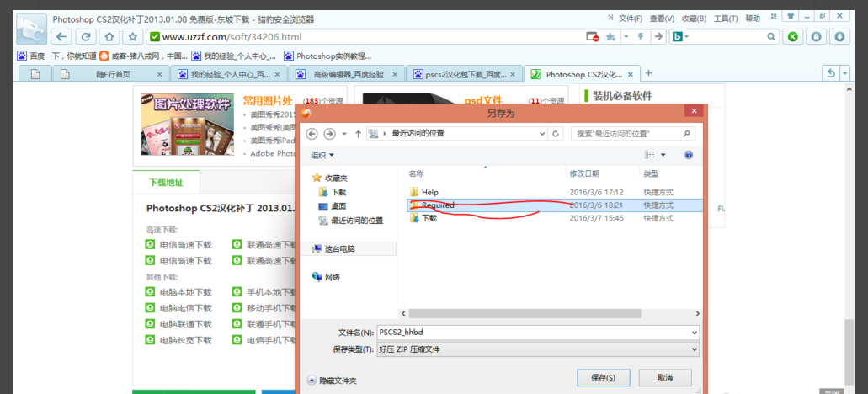This screenshot has height=394, width=868.
Task: Click the horizontal scrollbar in file list
Action: pyautogui.click(x=525, y=313)
